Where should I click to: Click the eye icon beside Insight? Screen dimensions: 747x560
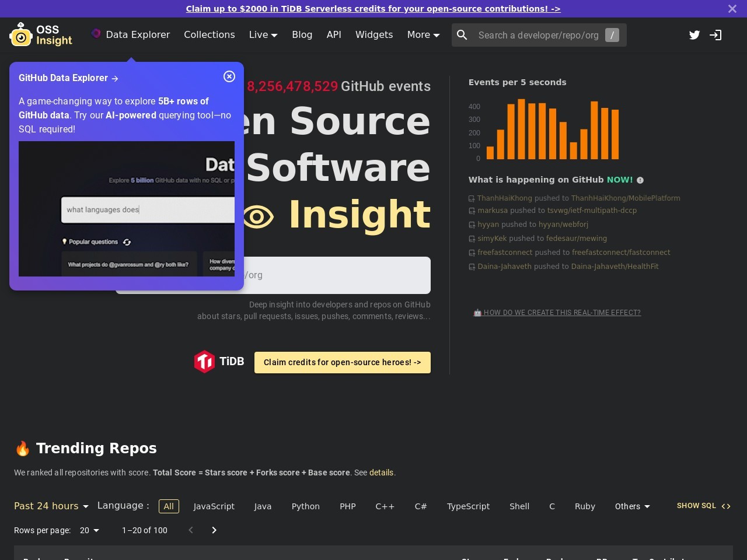[258, 218]
